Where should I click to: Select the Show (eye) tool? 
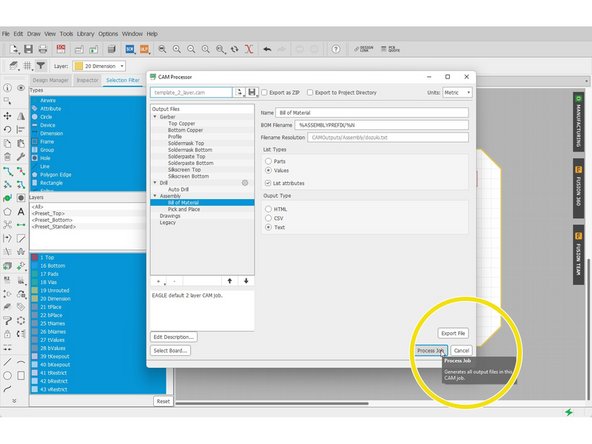[21, 88]
